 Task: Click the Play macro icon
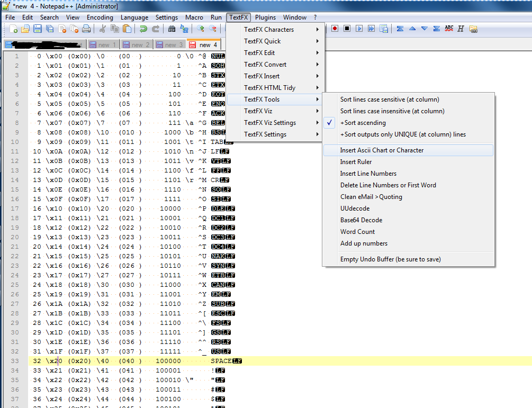point(359,29)
